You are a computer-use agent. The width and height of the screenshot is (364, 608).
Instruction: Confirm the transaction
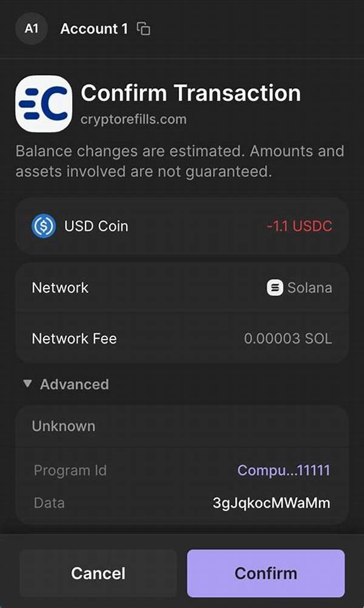click(x=266, y=573)
